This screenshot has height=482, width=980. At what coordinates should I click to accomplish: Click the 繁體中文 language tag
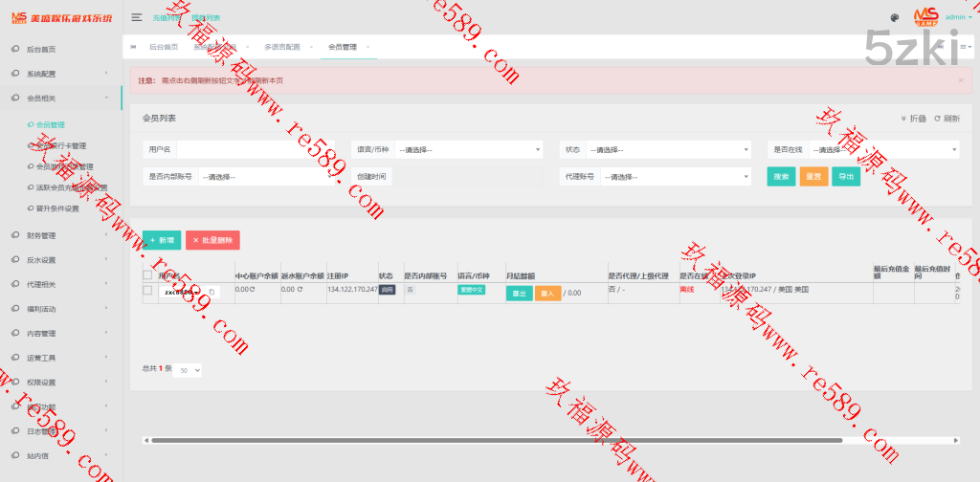471,290
